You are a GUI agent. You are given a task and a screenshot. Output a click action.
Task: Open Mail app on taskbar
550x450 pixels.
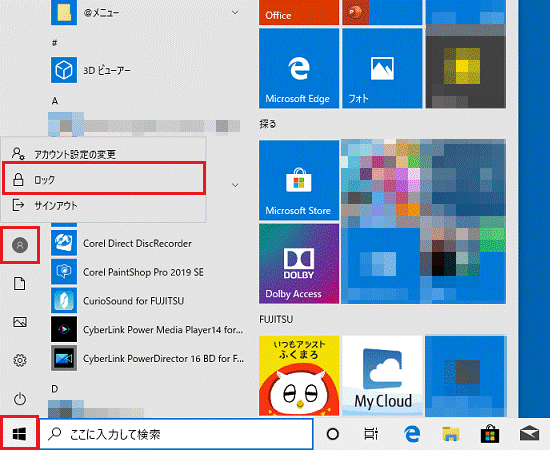[529, 434]
